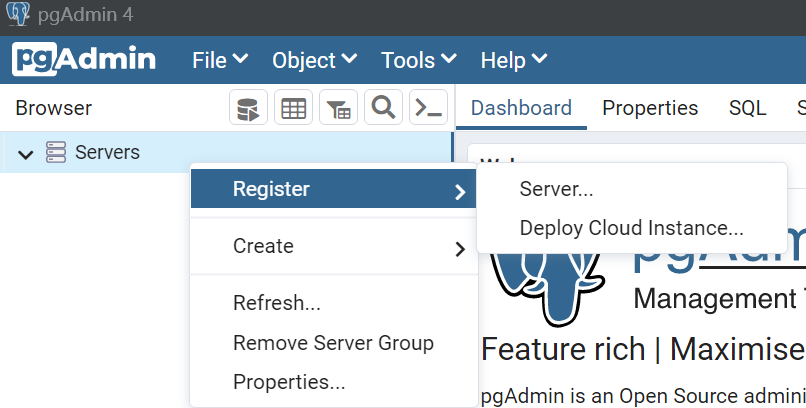Screen dimensions: 806x408
Task: Click the pgAdmin 4 elephant title icon
Action: click(x=17, y=16)
